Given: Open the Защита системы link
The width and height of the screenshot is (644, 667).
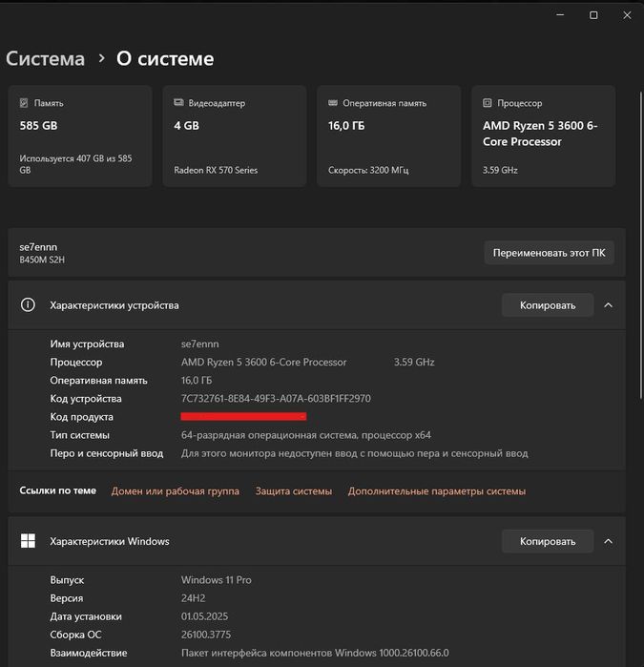Looking at the screenshot, I should coord(294,491).
